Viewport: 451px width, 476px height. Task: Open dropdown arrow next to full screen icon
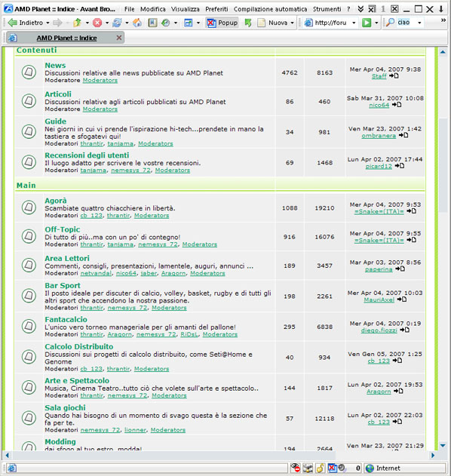[x=198, y=23]
